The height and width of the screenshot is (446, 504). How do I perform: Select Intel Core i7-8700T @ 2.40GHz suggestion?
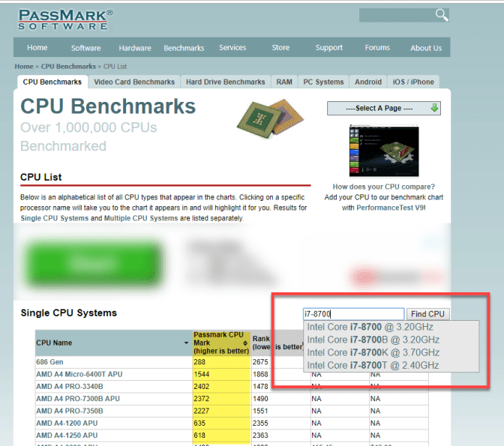pyautogui.click(x=373, y=365)
